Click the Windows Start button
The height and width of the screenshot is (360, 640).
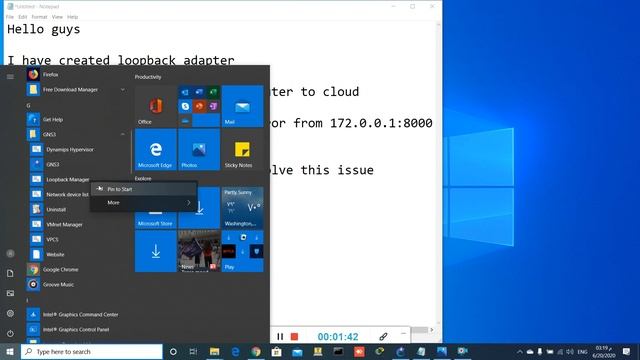10,351
